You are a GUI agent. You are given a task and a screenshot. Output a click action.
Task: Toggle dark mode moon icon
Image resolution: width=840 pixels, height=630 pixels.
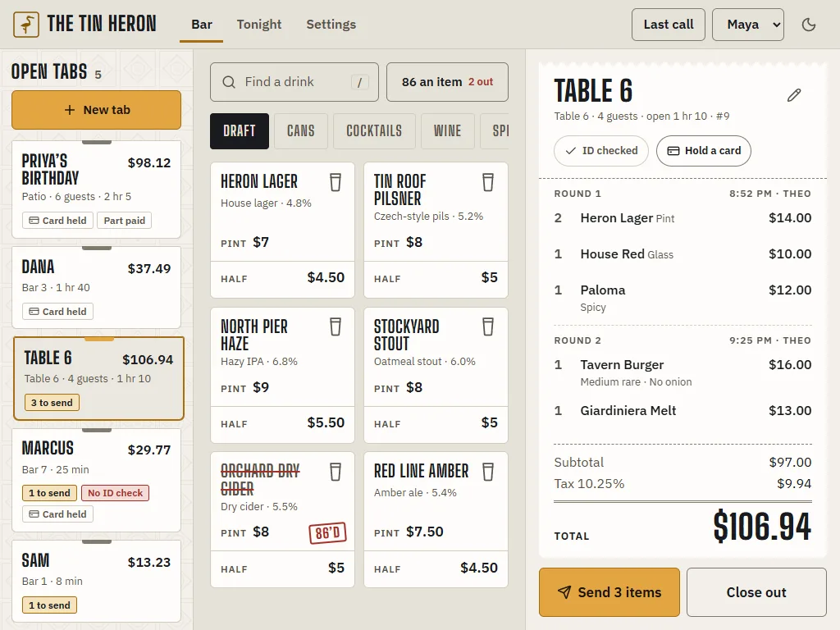click(808, 25)
